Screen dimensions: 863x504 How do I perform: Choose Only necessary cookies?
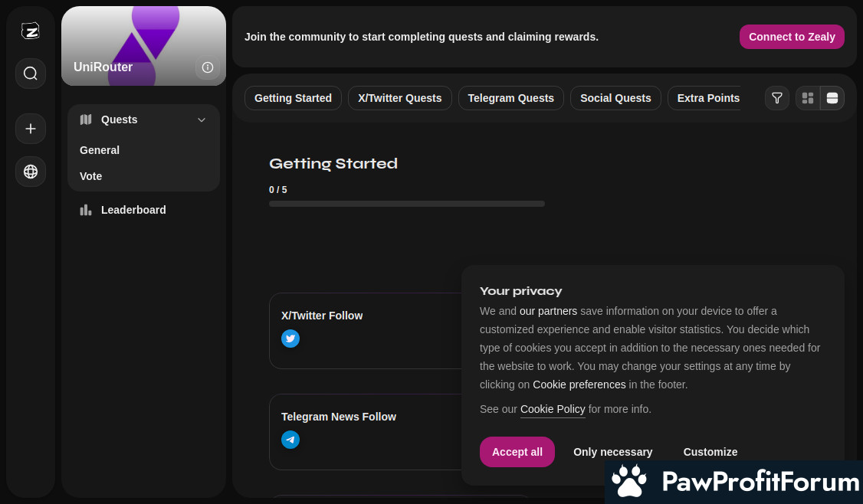[x=612, y=452]
